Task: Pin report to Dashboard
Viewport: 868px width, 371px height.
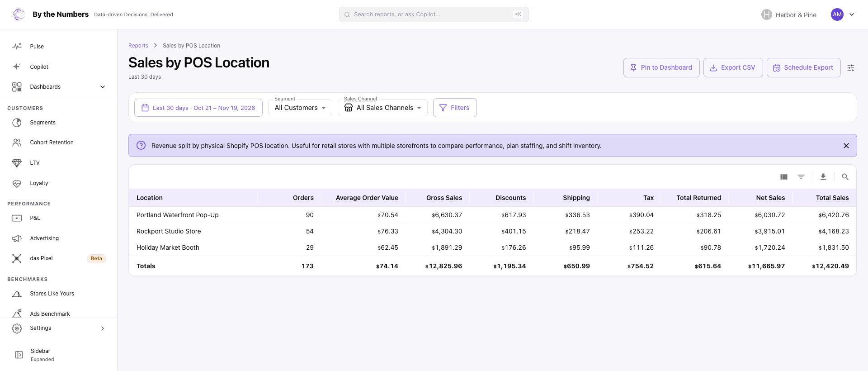Action: pos(661,67)
